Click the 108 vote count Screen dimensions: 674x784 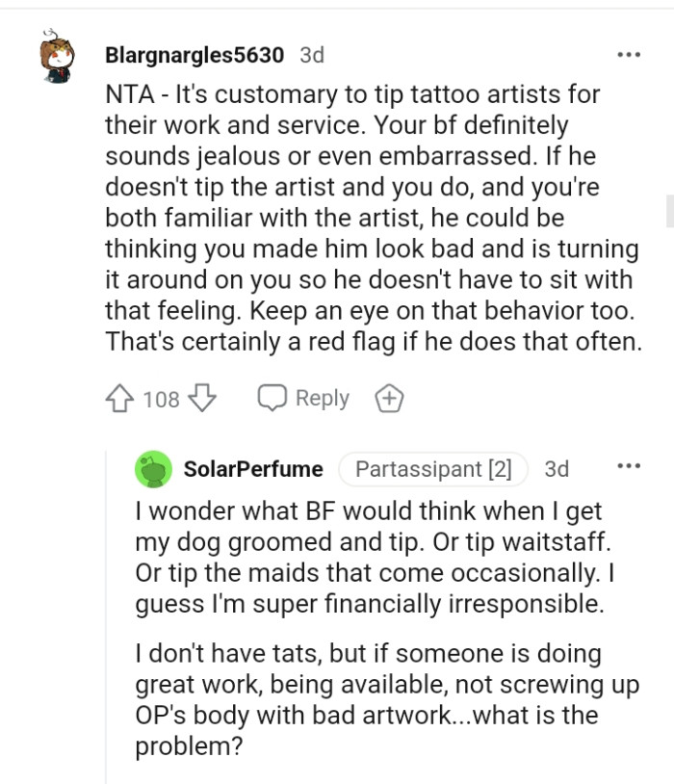161,399
